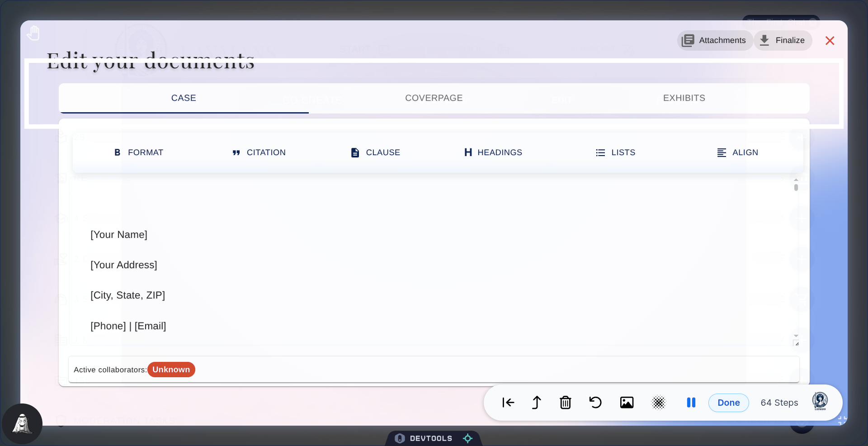Switch to the CASE tab
This screenshot has height=446, width=868.
tap(184, 98)
